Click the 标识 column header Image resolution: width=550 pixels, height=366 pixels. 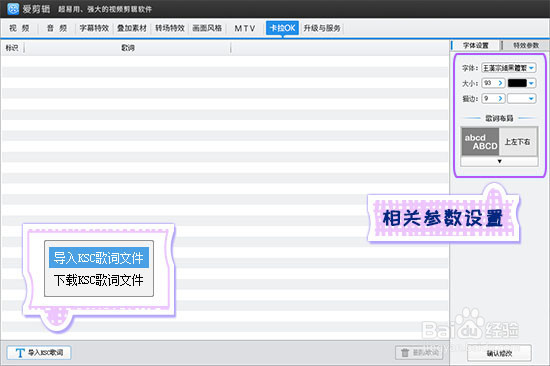click(12, 48)
